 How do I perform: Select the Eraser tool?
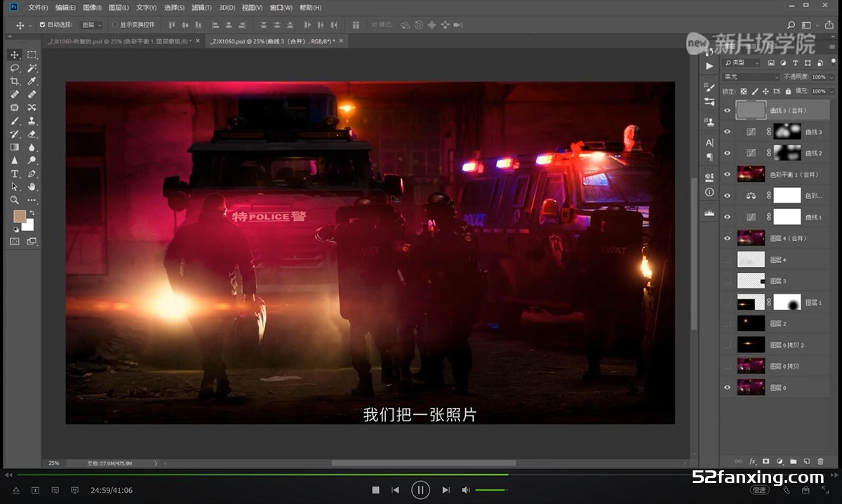point(32,134)
